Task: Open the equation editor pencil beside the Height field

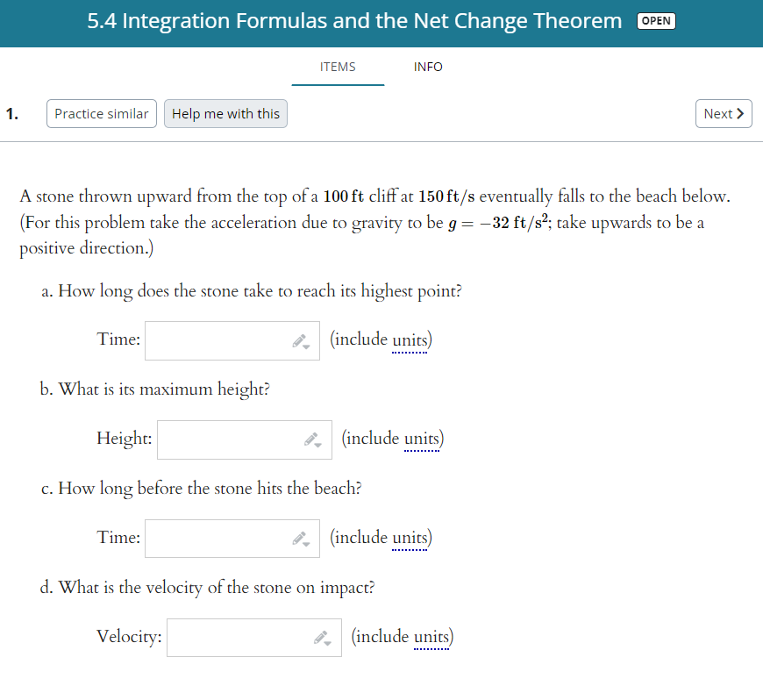Action: coord(311,437)
